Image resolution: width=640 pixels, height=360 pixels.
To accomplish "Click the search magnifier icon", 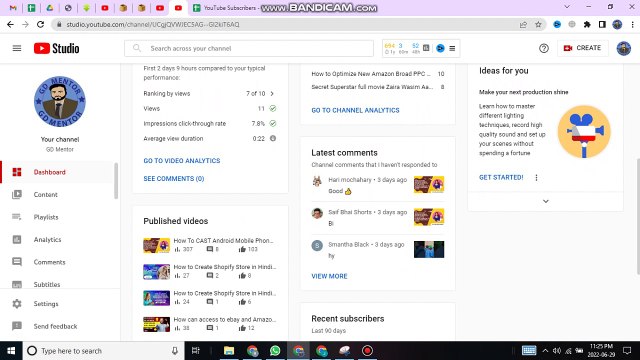I will 137,48.
